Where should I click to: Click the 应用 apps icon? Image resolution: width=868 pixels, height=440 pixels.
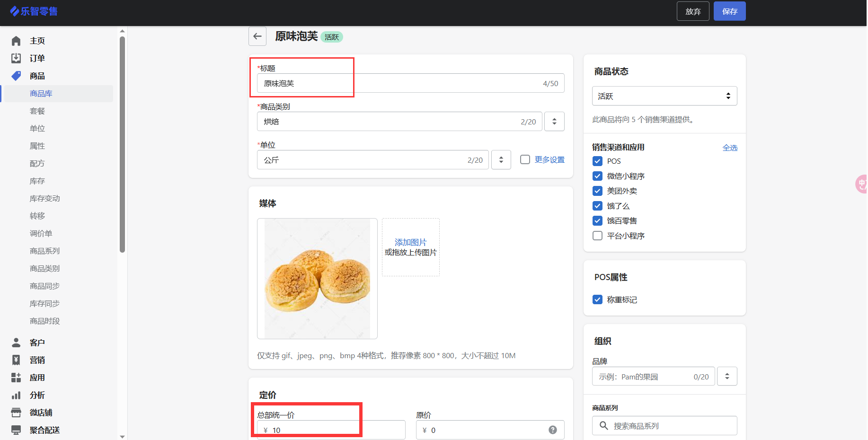16,378
